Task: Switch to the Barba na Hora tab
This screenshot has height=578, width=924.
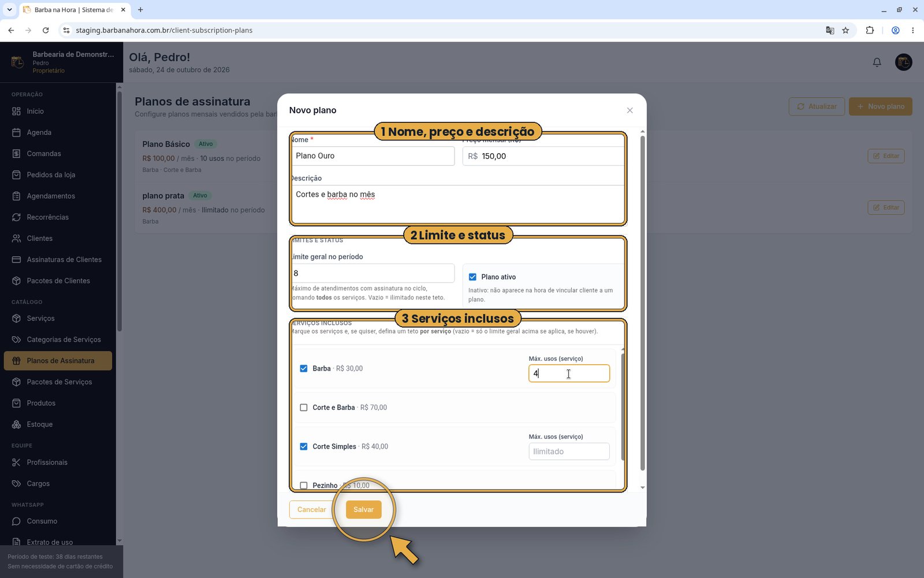Action: pyautogui.click(x=74, y=10)
